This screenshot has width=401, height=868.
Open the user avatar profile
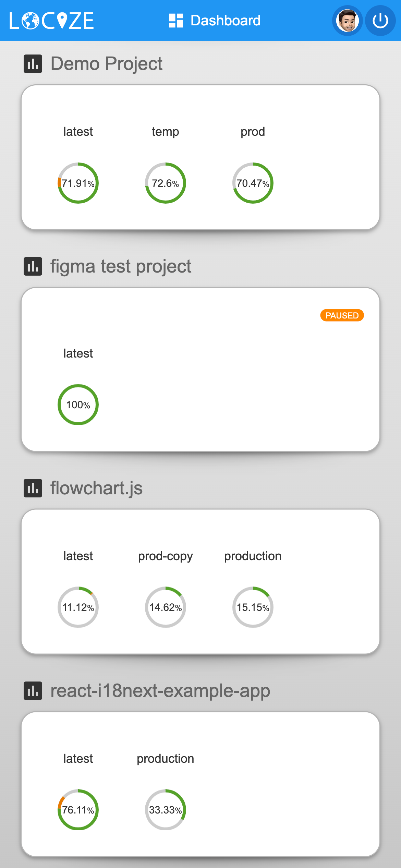click(x=347, y=21)
